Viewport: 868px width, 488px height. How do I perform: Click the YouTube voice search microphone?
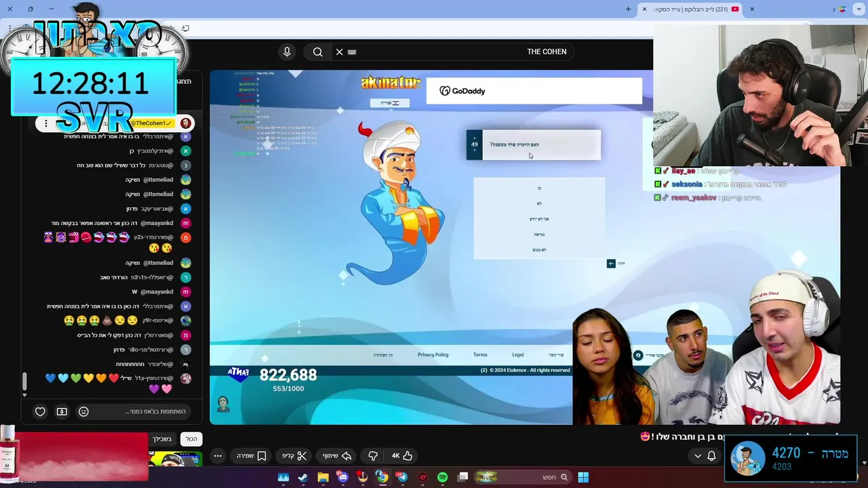click(x=287, y=52)
